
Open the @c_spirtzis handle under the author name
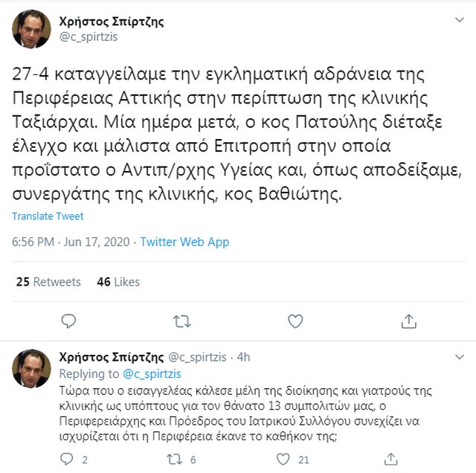[88, 36]
